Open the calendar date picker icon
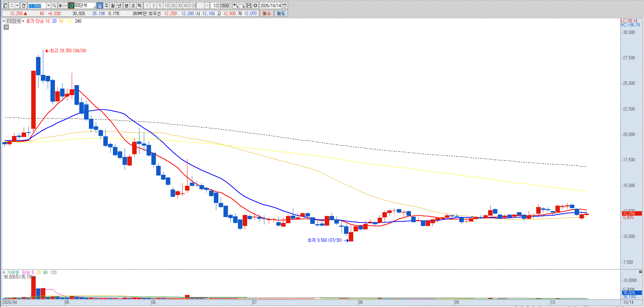The height and width of the screenshot is (307, 644). point(284,5)
